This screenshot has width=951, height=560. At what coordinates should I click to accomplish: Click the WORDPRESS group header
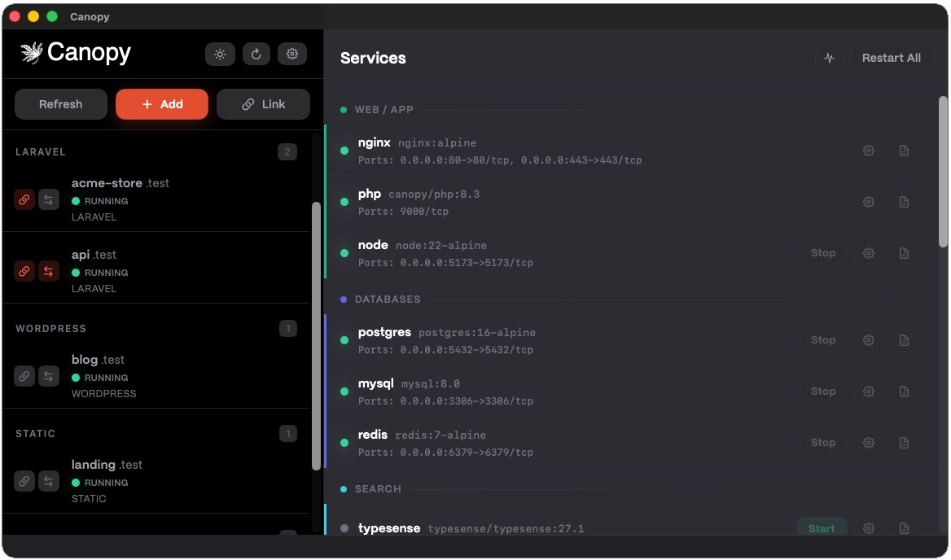[51, 329]
